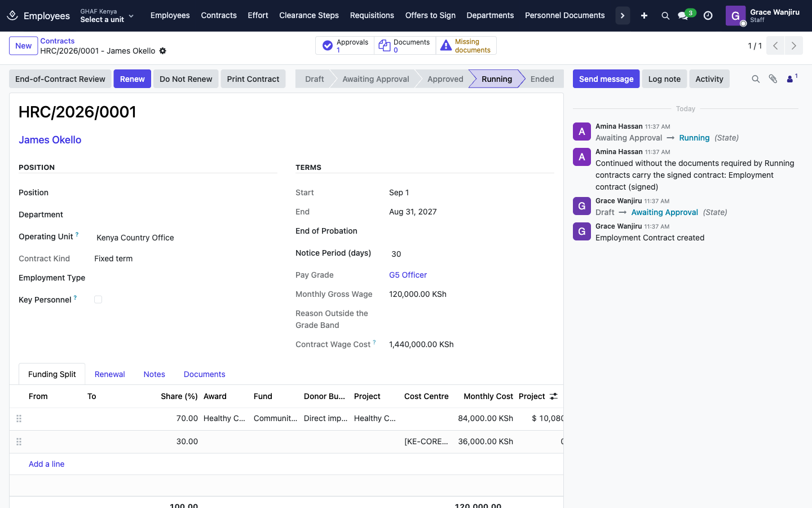Open the G5 Officer pay grade link

point(408,275)
